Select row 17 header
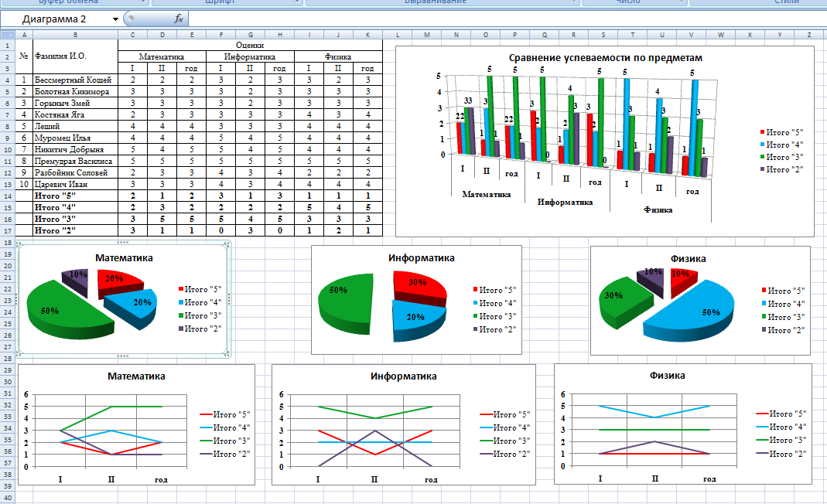 8,231
